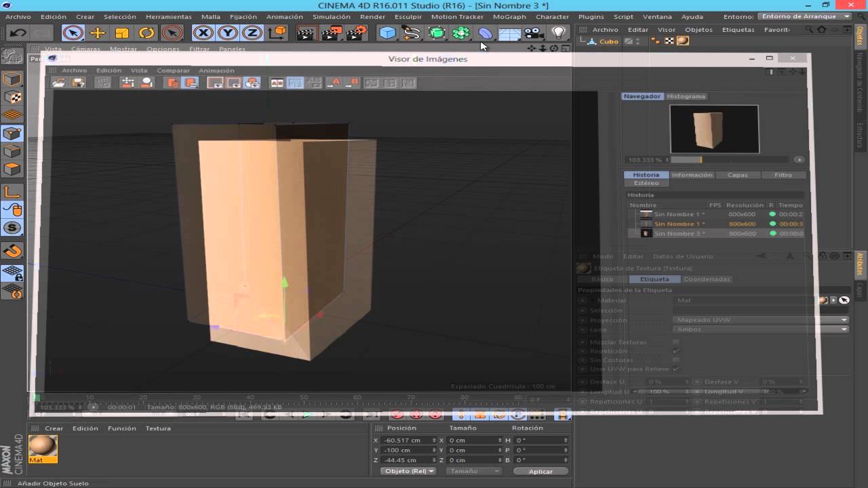Viewport: 868px width, 488px height.
Task: Adjust the navigator zoom slider
Action: pyautogui.click(x=729, y=160)
